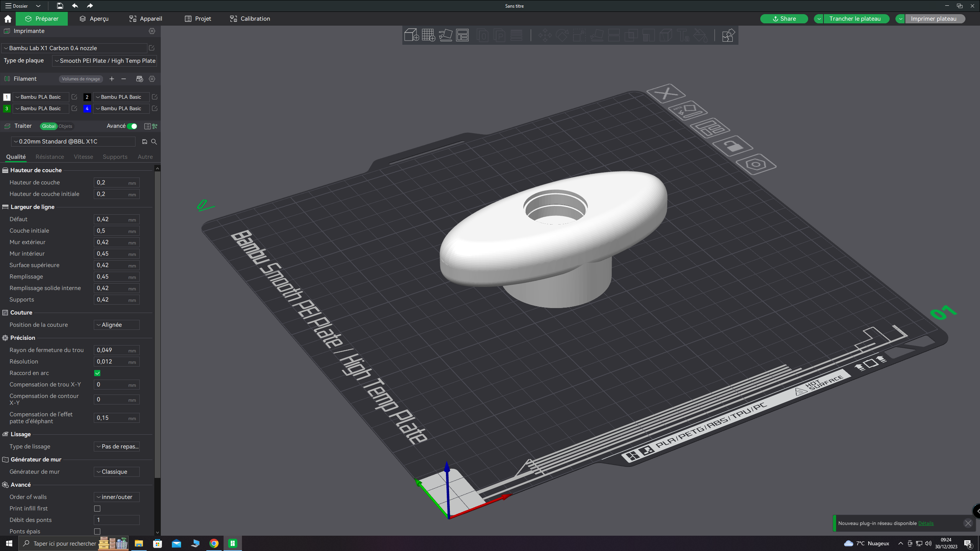Switch to the Aperçu tab
This screenshot has width=980, height=551.
[94, 19]
